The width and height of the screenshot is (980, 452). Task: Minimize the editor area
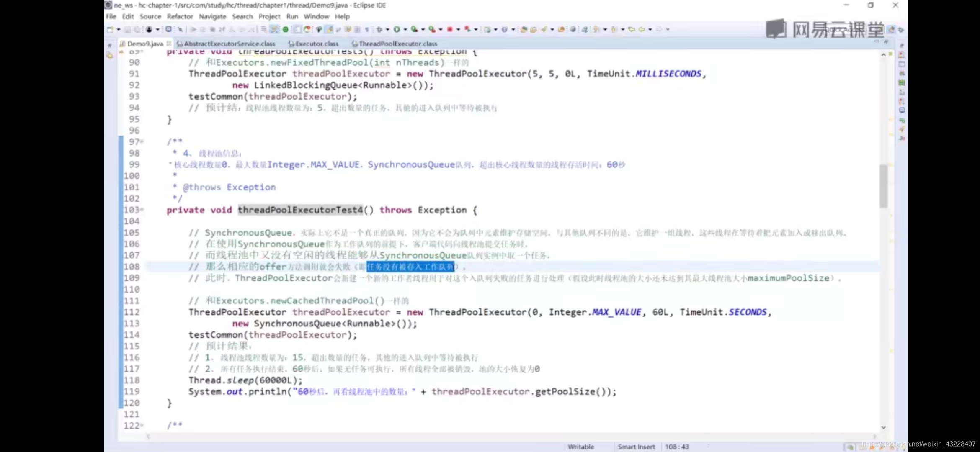(x=877, y=41)
